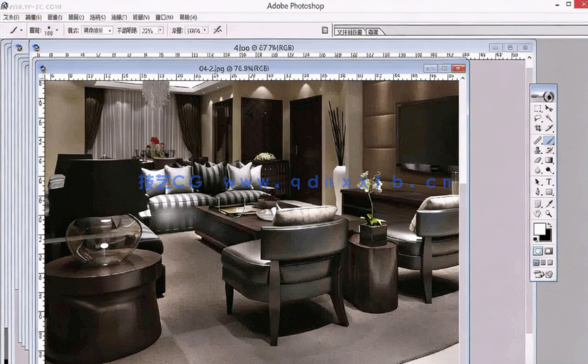Select the Notes tool
The height and width of the screenshot is (364, 588).
coord(538,204)
